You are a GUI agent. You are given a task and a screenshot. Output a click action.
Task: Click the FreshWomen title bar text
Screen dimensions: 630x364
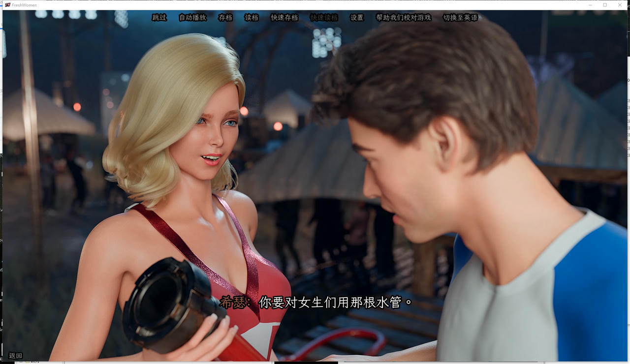pos(24,5)
